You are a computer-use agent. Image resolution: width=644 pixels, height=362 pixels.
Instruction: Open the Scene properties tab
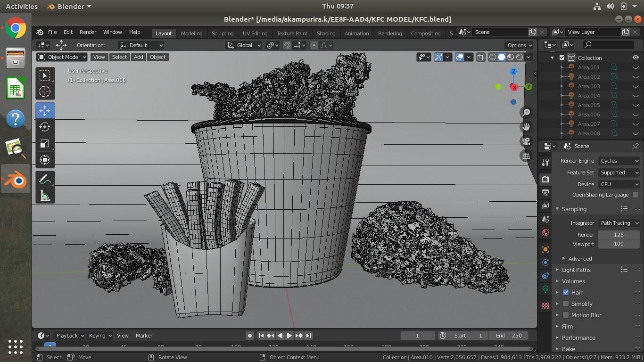point(545,219)
